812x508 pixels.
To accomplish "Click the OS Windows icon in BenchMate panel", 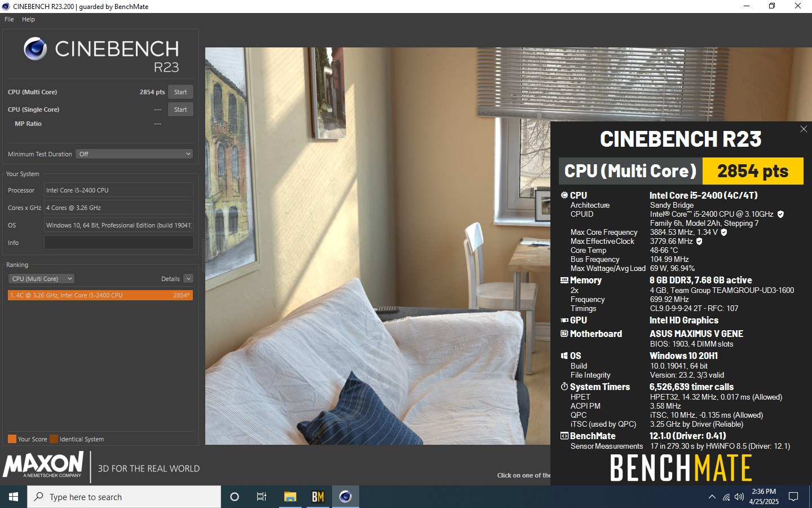I will point(564,356).
